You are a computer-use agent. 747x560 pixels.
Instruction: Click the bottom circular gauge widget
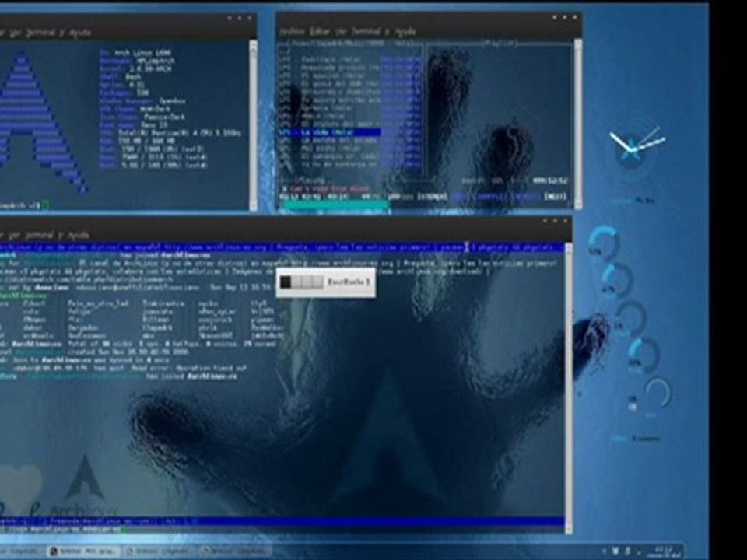tap(658, 393)
